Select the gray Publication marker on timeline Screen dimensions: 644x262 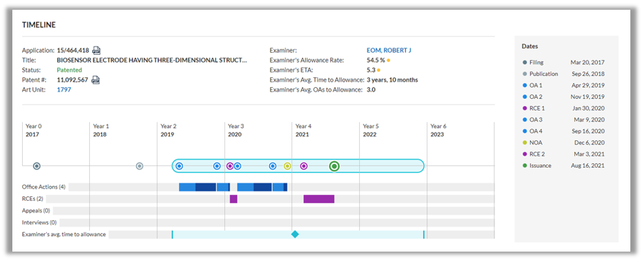click(x=139, y=166)
